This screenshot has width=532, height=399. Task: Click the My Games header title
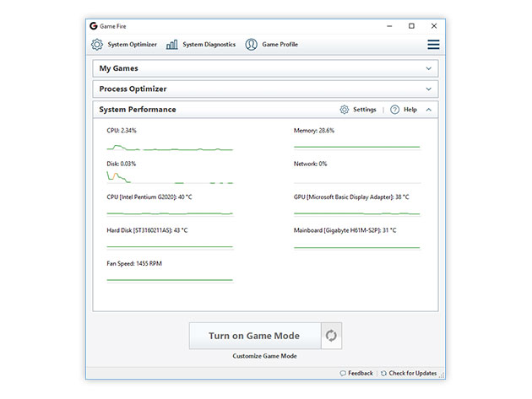pyautogui.click(x=119, y=68)
